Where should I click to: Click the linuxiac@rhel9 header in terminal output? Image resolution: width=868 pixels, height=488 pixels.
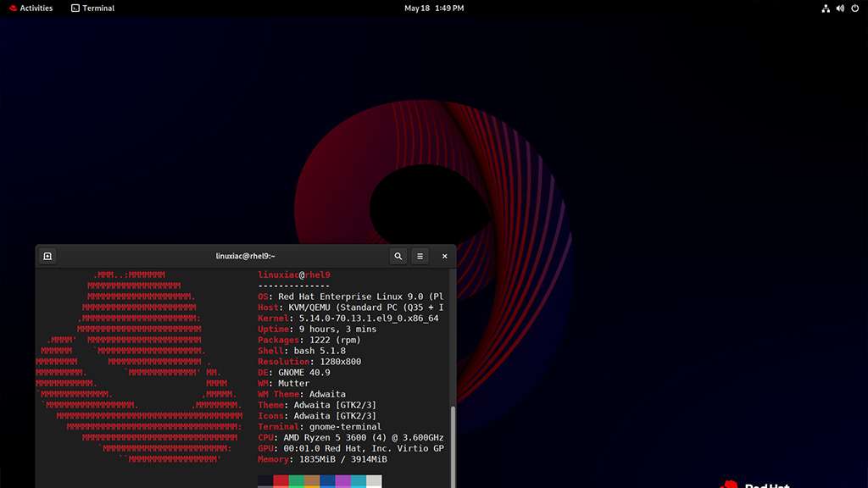coord(294,275)
